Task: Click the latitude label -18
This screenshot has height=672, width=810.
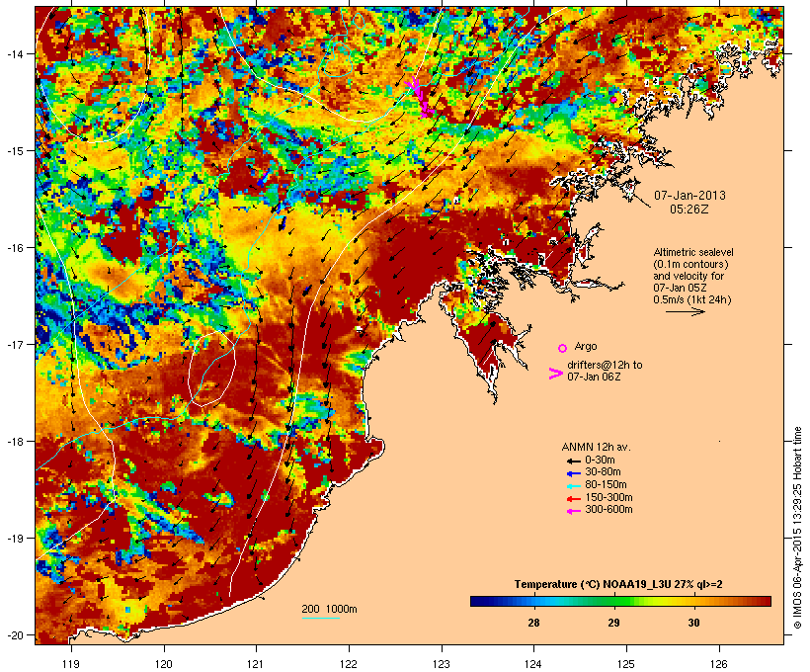Action: click(14, 442)
